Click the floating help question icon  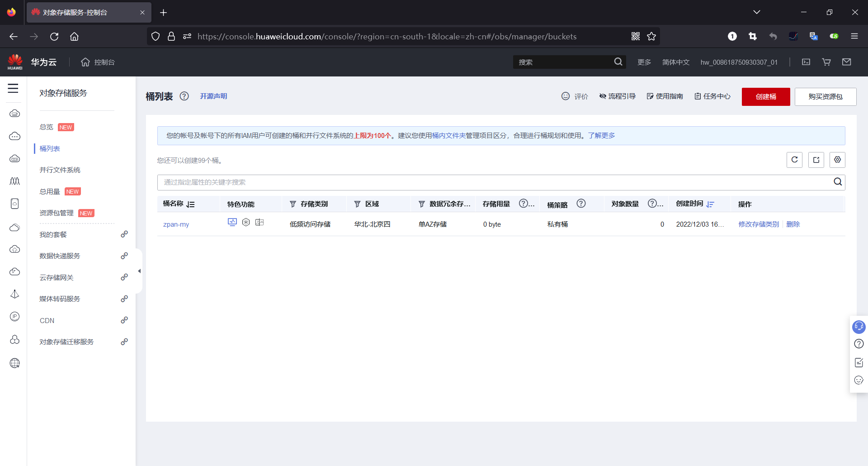859,344
